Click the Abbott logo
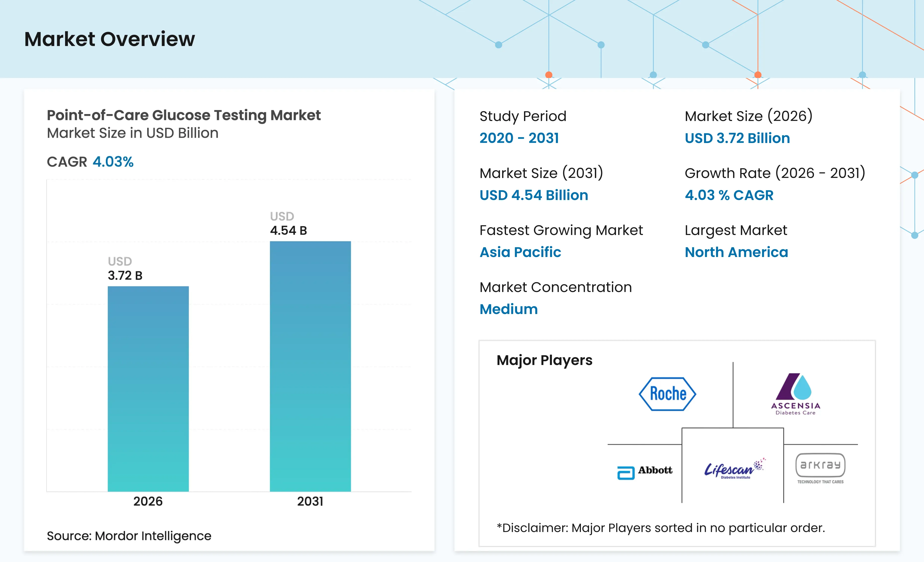924x562 pixels. pyautogui.click(x=645, y=472)
